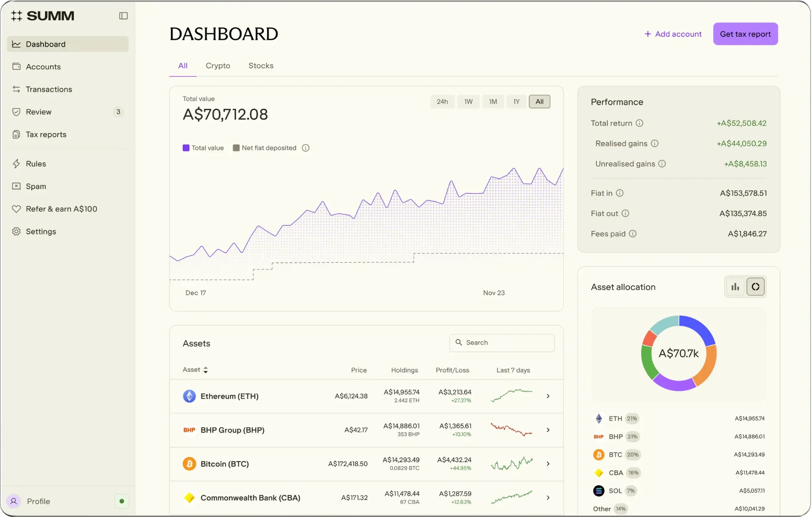Toggle the Net fiat deposited legend swatch
Viewport: 812px width, 517px height.
click(x=236, y=148)
